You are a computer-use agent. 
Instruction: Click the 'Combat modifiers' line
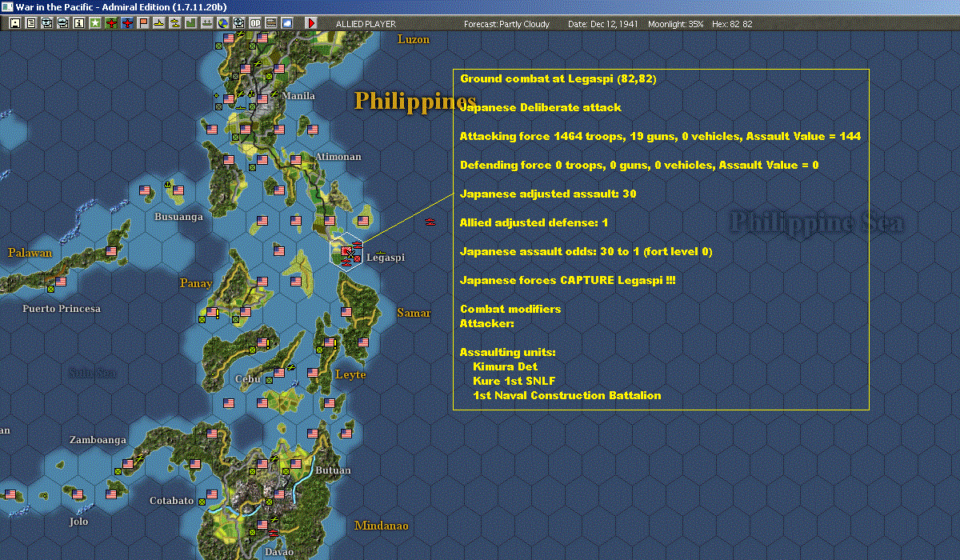510,309
